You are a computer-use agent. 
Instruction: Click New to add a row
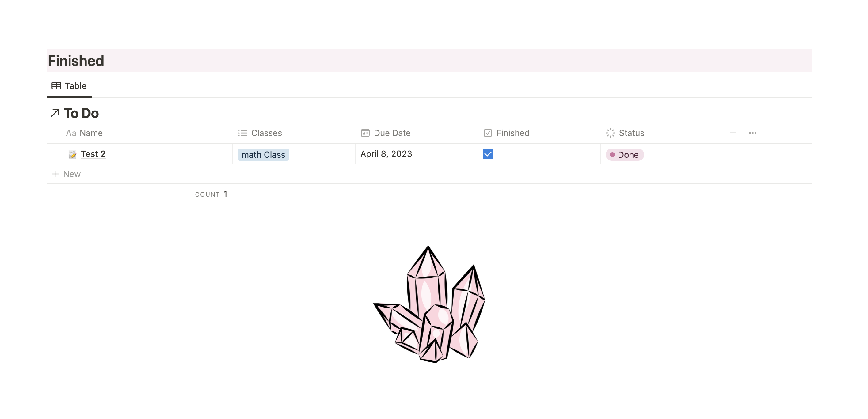(71, 174)
